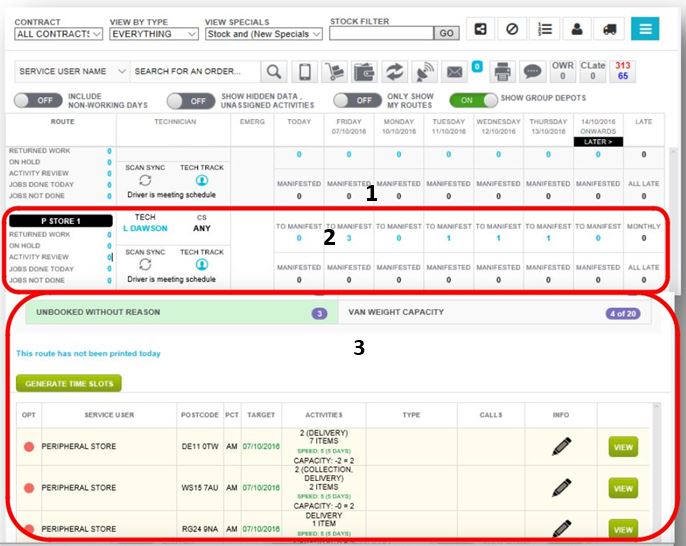The image size is (686, 546).
Task: Click the blue 0 mail count badge
Action: point(477,66)
